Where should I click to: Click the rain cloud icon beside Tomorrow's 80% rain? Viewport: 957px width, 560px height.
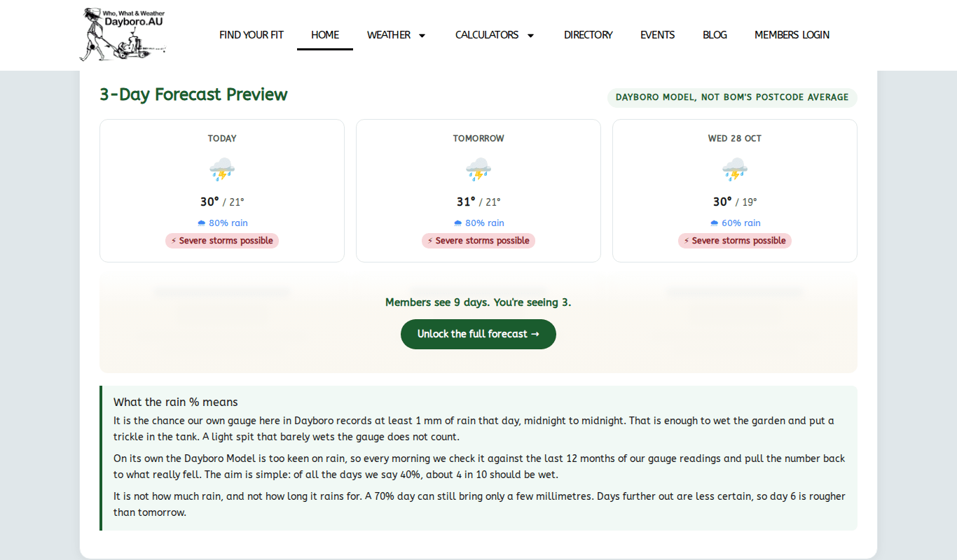point(458,223)
